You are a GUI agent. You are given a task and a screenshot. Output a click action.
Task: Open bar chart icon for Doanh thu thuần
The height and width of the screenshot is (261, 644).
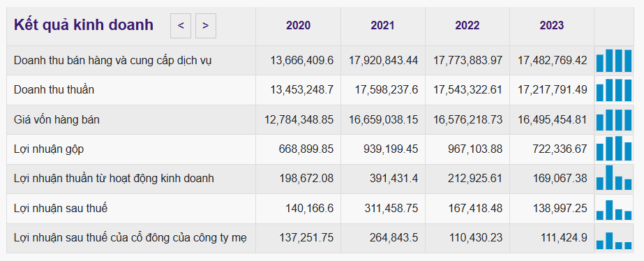[x=614, y=90]
